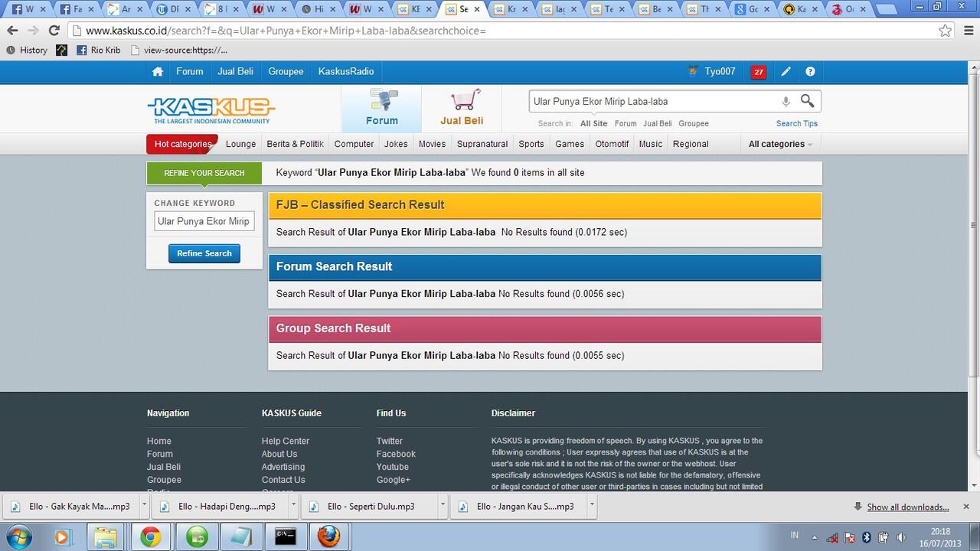Open KaskusRadio in top navbar
Viewport: 980px width, 551px height.
[346, 71]
